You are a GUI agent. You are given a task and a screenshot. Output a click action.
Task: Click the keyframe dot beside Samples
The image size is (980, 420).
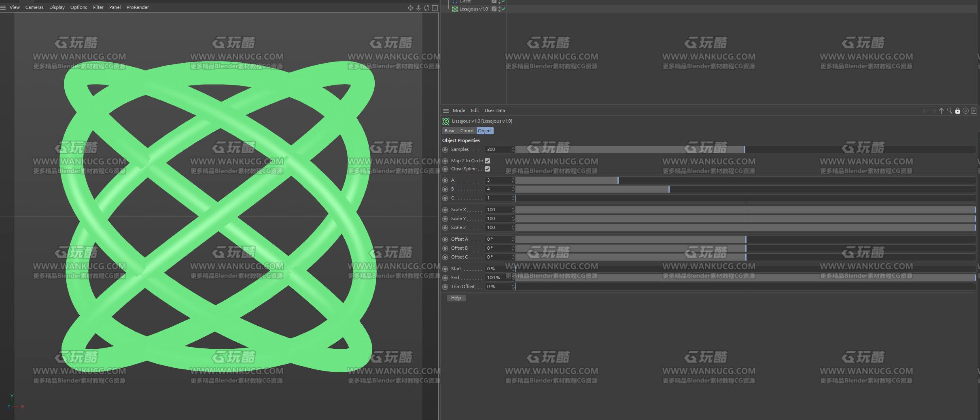(x=445, y=150)
